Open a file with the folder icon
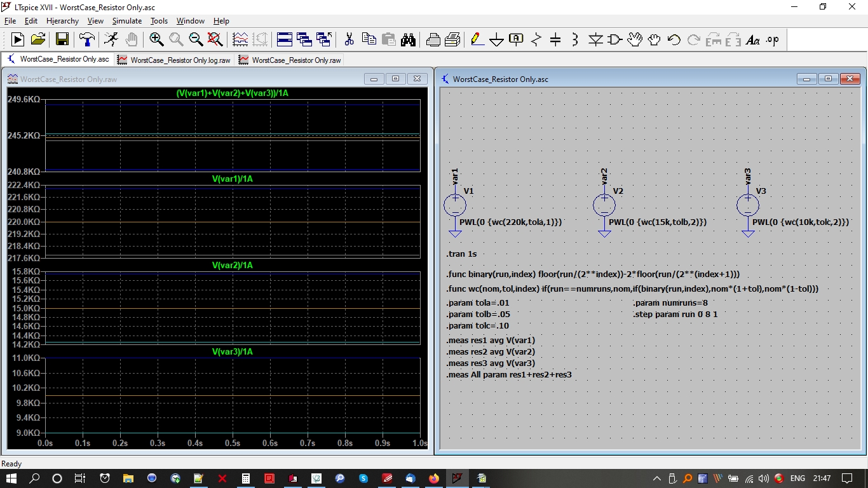868x488 pixels. [x=38, y=40]
